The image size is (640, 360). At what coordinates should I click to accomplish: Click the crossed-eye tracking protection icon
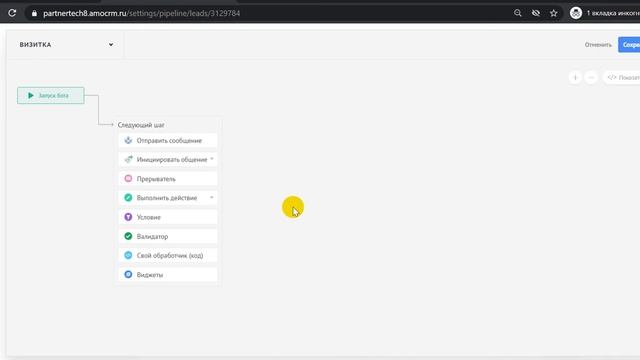point(536,13)
